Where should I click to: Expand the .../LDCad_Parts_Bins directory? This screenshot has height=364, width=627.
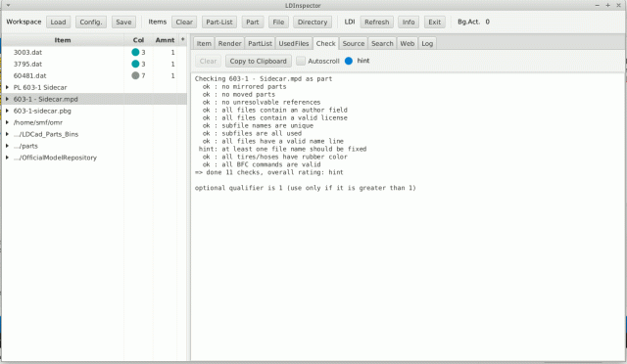[7, 134]
